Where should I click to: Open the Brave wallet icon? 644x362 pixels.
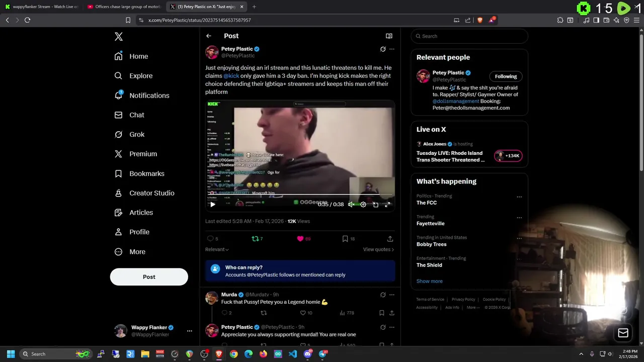[606, 20]
